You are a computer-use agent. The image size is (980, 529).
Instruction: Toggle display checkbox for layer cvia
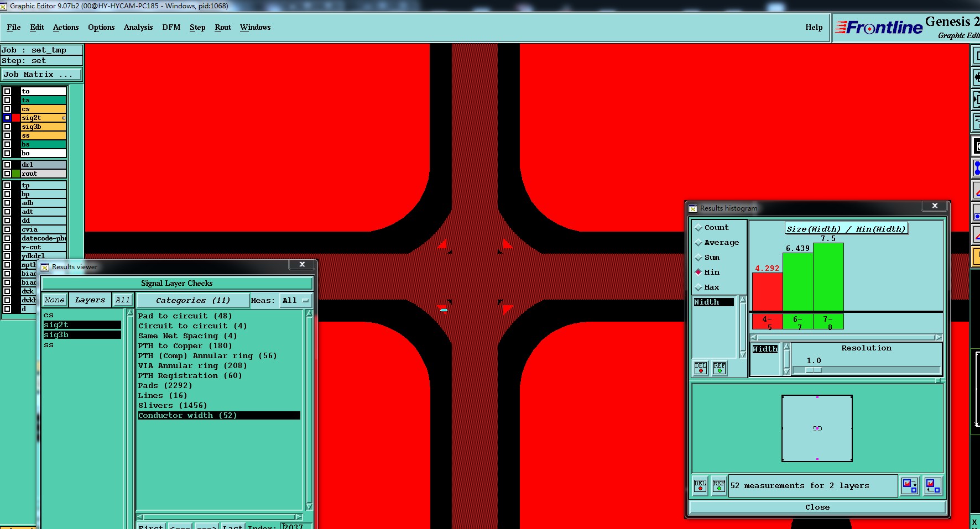coord(7,229)
